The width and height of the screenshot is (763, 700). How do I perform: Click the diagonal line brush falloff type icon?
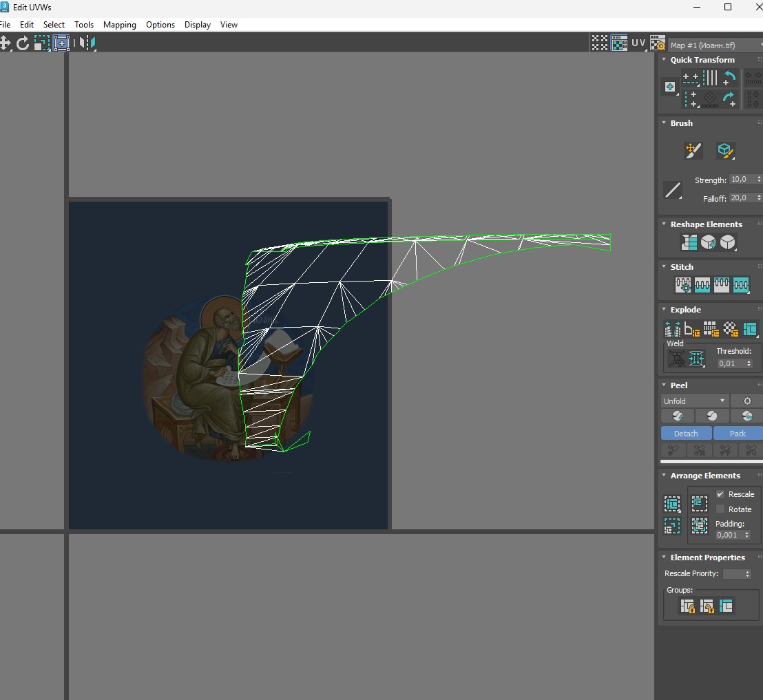point(673,190)
